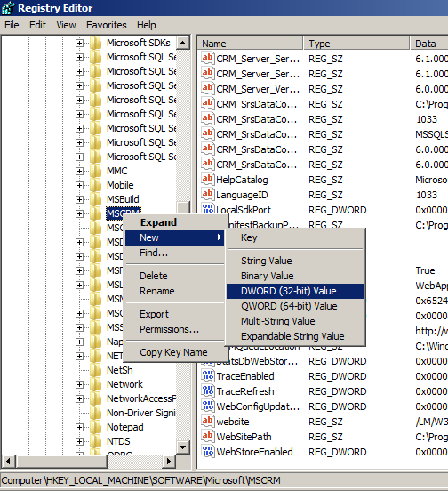Click the Network folder icon

(96, 384)
